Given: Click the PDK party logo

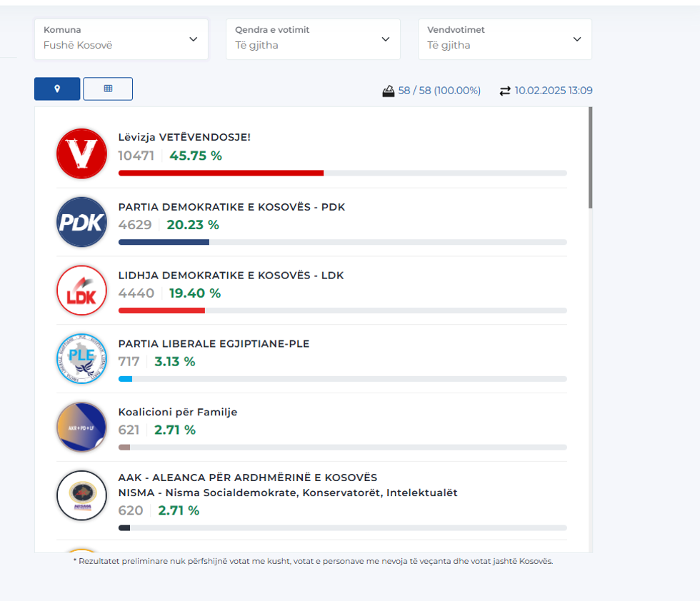Looking at the screenshot, I should click(x=81, y=222).
